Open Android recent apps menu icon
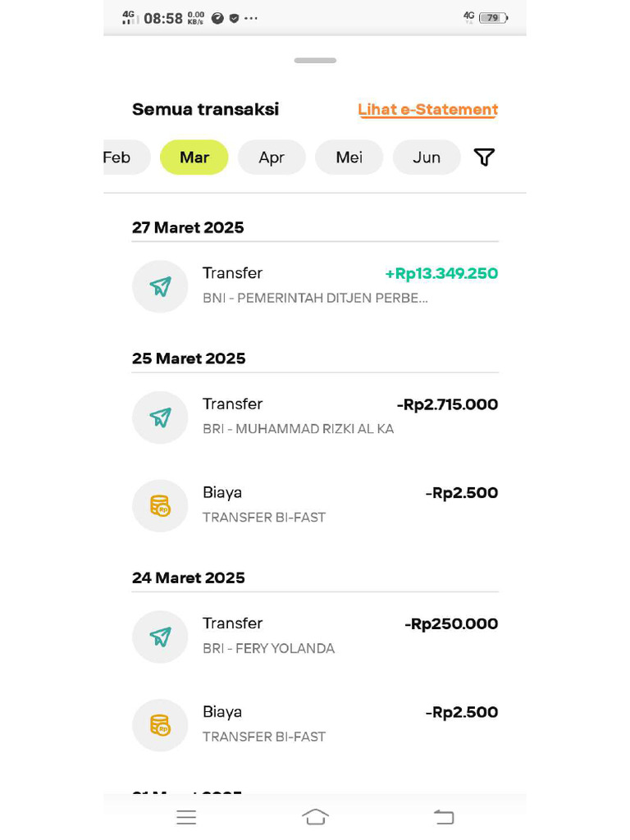The image size is (630, 840). [x=186, y=817]
